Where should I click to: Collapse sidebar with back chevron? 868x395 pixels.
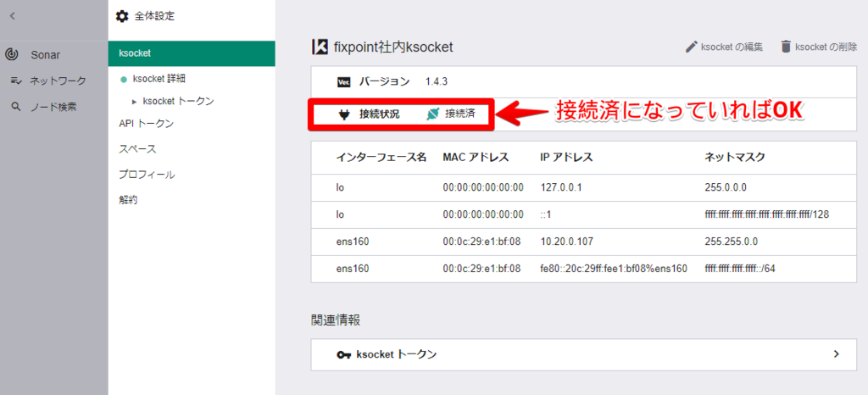click(12, 16)
